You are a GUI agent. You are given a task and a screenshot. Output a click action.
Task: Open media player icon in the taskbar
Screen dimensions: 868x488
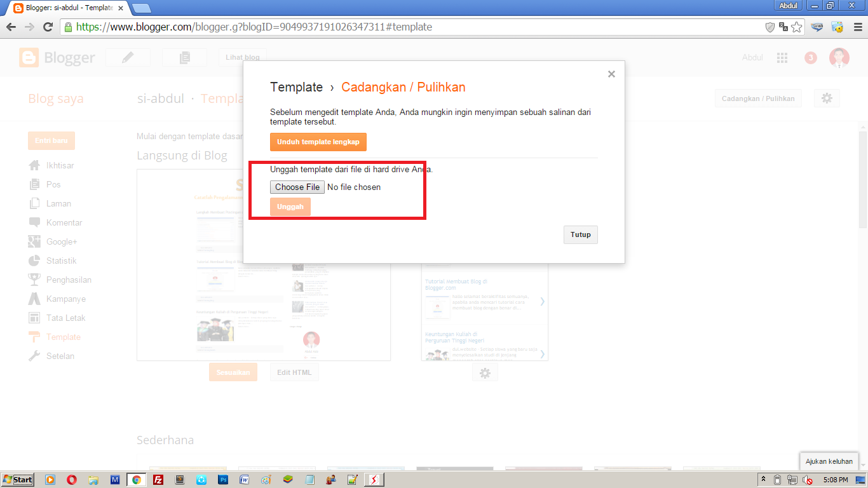click(50, 480)
